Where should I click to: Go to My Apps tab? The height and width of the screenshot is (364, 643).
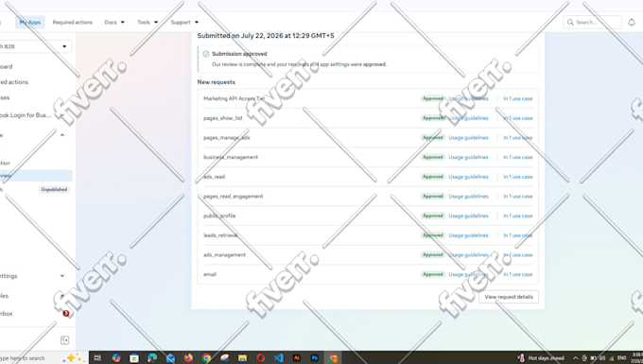click(30, 22)
